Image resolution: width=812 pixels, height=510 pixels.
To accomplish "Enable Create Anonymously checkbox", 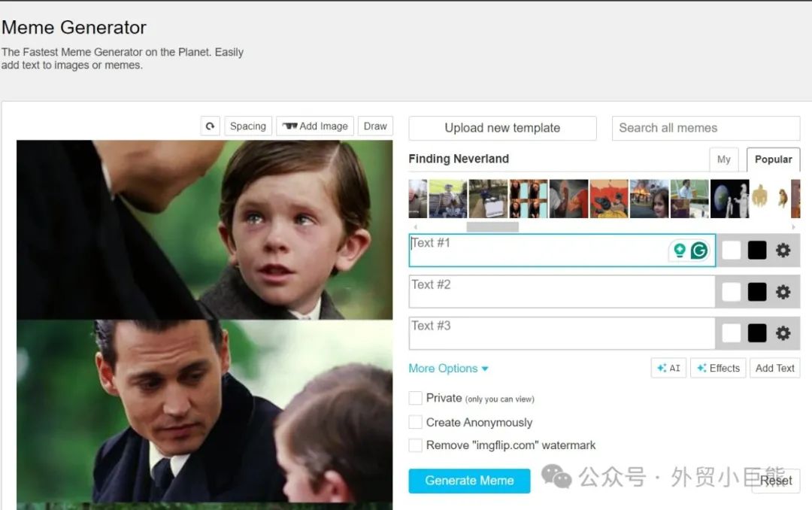I will point(415,422).
